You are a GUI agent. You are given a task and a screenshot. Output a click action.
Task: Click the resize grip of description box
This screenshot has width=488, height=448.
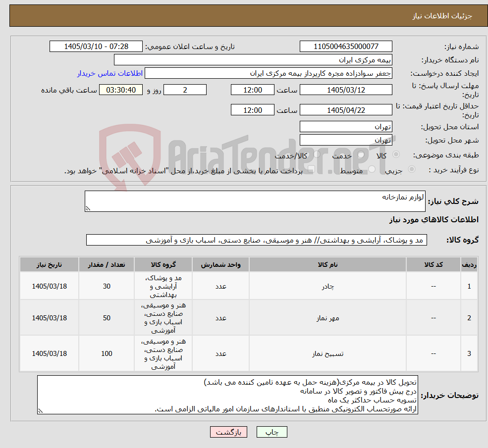coord(88,208)
